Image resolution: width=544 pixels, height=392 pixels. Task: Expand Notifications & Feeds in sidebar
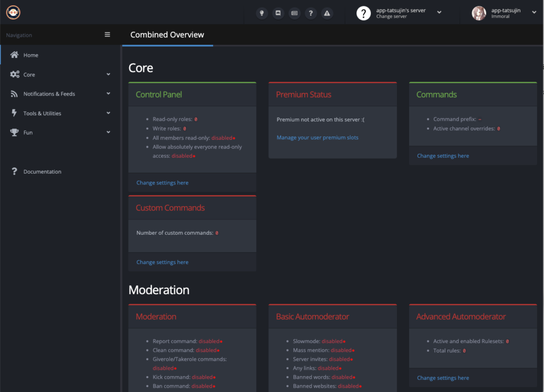[60, 94]
